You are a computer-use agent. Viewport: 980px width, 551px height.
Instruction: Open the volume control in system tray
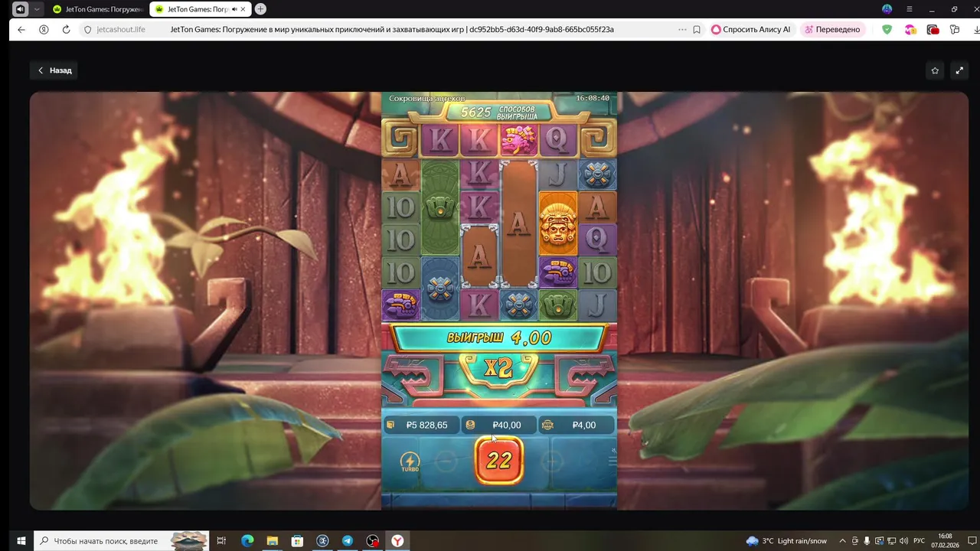904,541
